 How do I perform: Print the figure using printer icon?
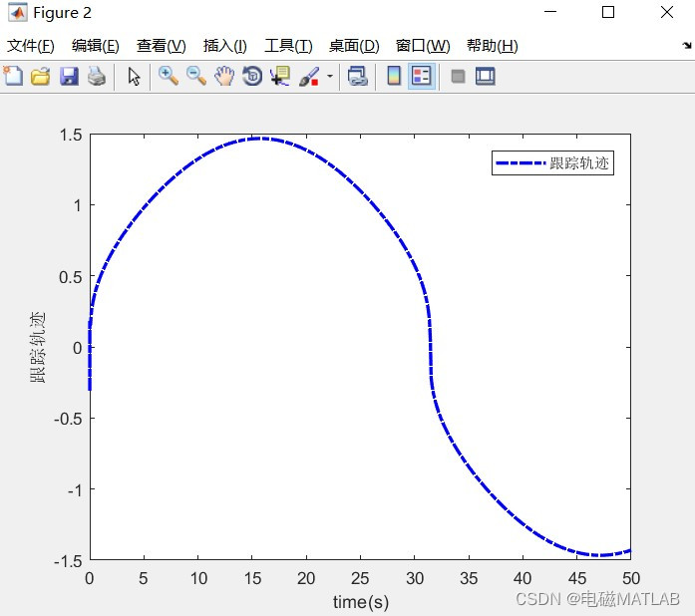coord(97,76)
